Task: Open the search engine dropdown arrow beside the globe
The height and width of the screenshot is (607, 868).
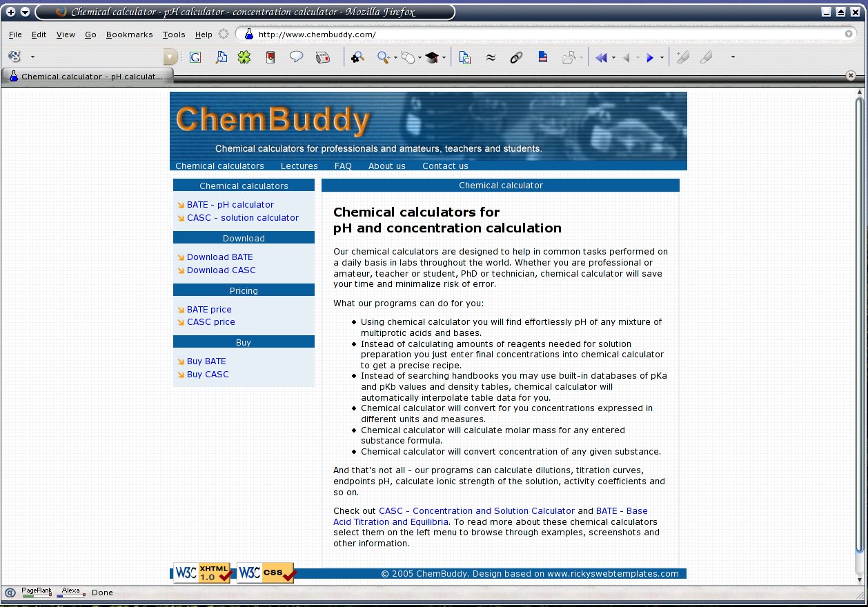Action: coord(32,57)
